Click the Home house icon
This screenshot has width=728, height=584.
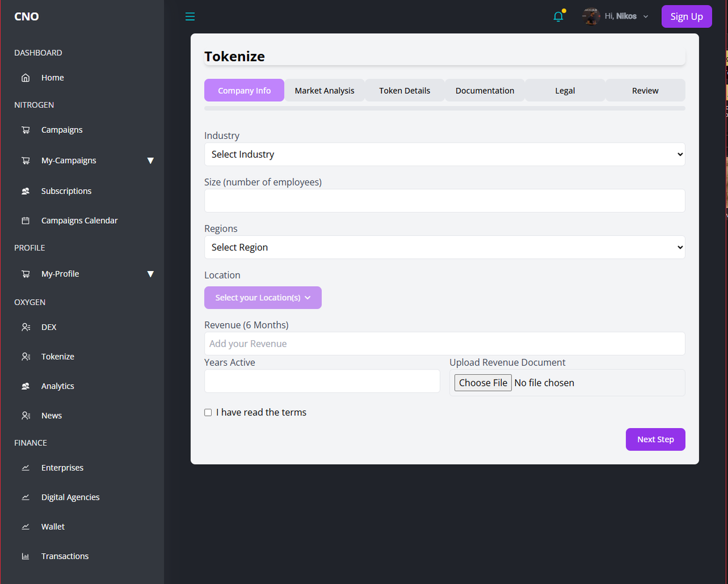(25, 78)
